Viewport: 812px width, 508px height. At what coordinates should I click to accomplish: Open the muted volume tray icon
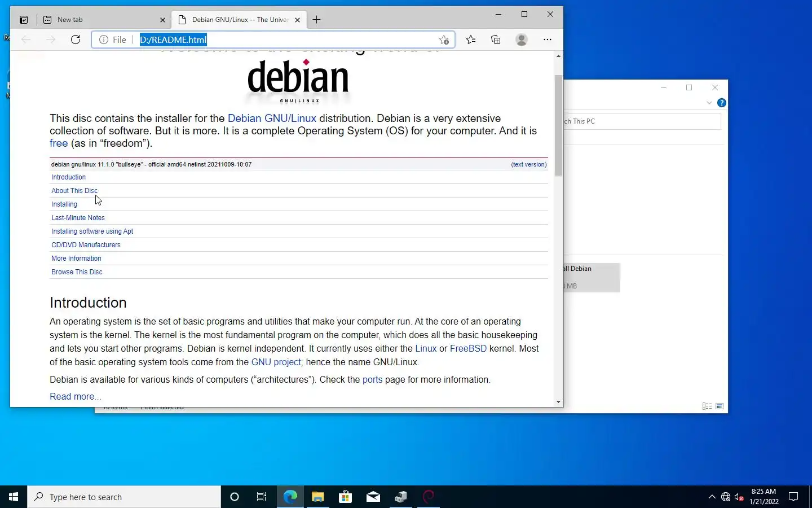pos(739,497)
